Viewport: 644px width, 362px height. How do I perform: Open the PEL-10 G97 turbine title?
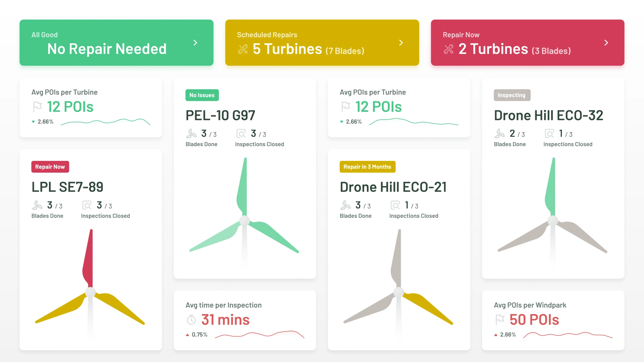point(220,116)
